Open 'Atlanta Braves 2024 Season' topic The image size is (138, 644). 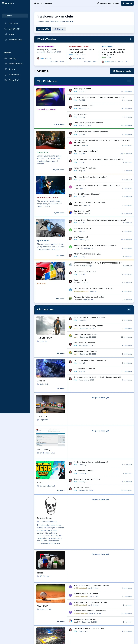[86, 594]
